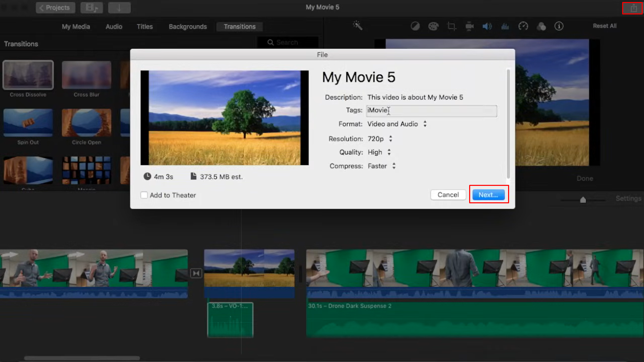The height and width of the screenshot is (362, 644).
Task: Switch to the Transitions tab
Action: point(239,27)
